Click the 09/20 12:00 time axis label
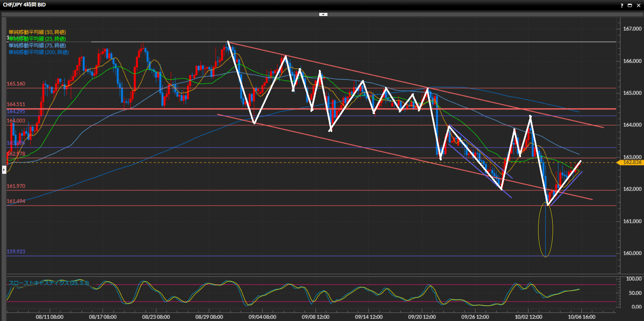 pyautogui.click(x=422, y=317)
